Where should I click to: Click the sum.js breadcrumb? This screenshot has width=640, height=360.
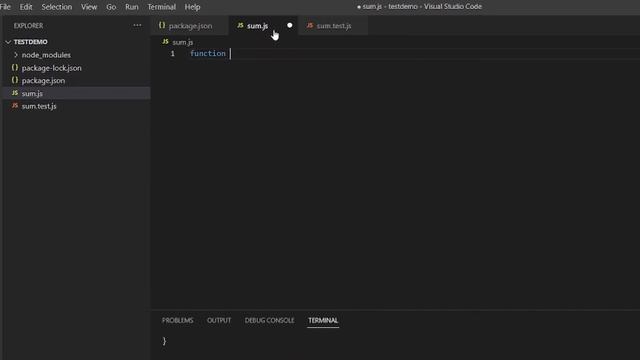182,42
